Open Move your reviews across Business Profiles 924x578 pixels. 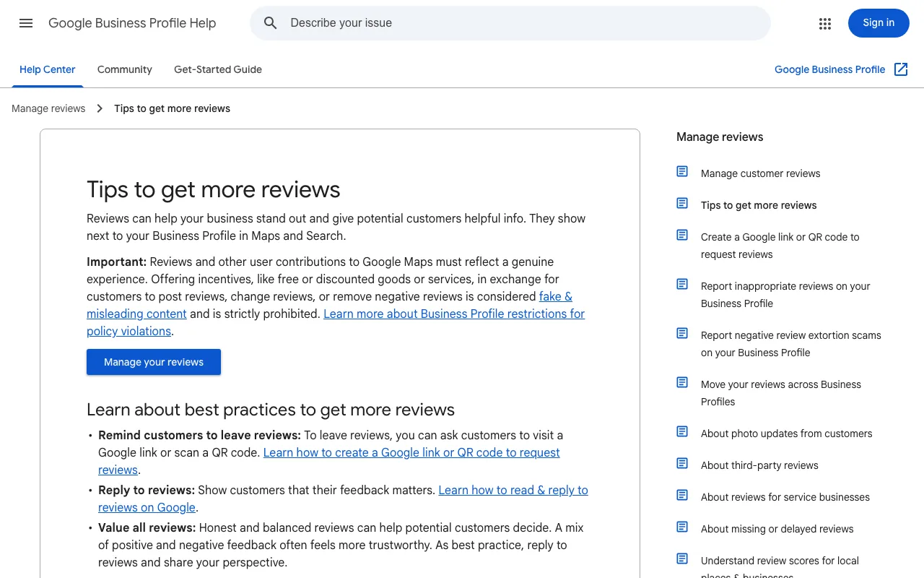click(781, 393)
